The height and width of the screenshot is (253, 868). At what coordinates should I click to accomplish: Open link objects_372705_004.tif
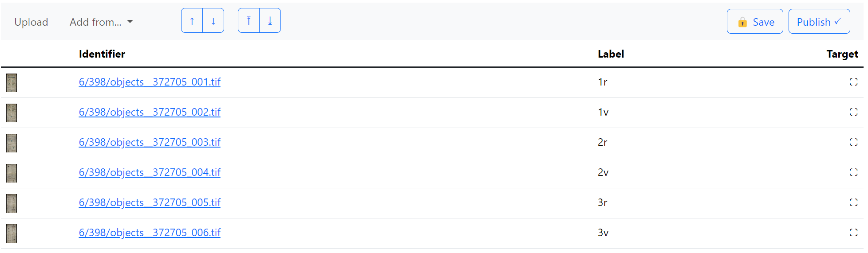click(150, 172)
